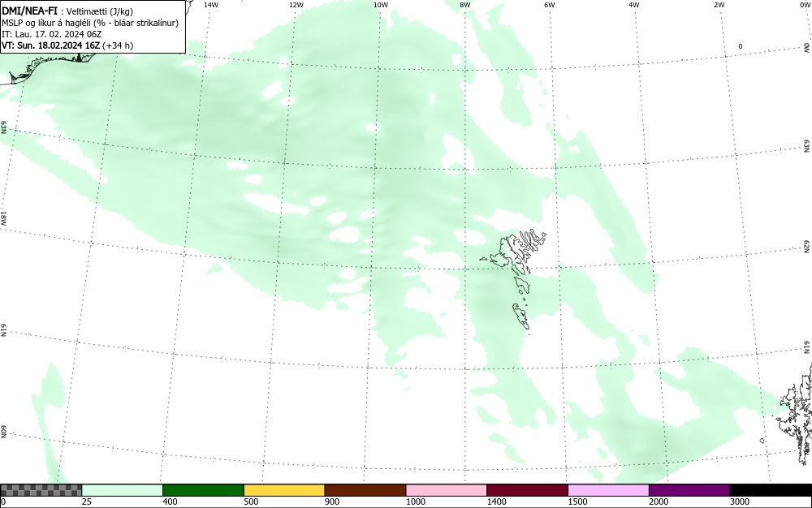
Task: Click the grey checkered 0–25 legend swatch
Action: click(x=41, y=490)
